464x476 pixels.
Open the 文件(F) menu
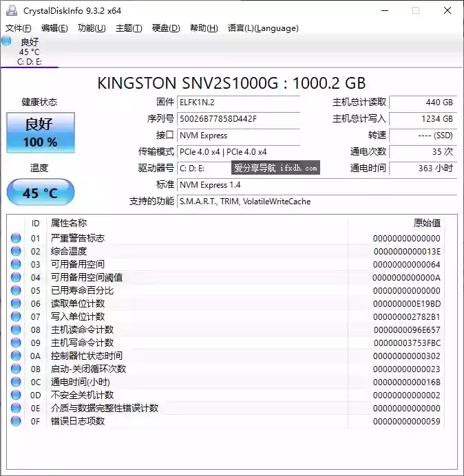pos(18,28)
